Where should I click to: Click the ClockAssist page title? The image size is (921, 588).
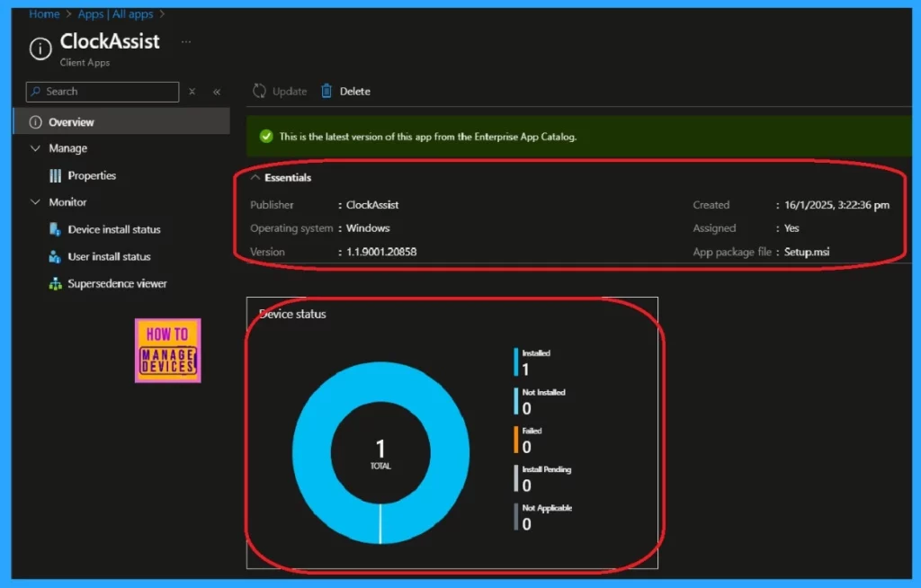[110, 41]
